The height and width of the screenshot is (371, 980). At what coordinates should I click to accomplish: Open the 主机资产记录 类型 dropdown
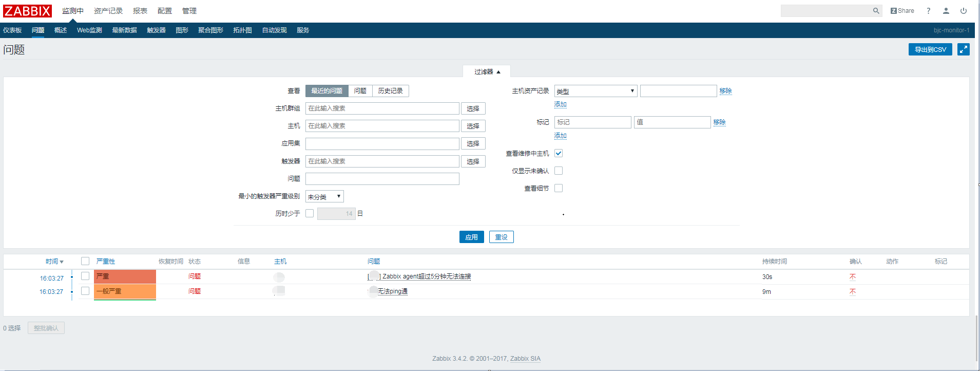pos(595,91)
